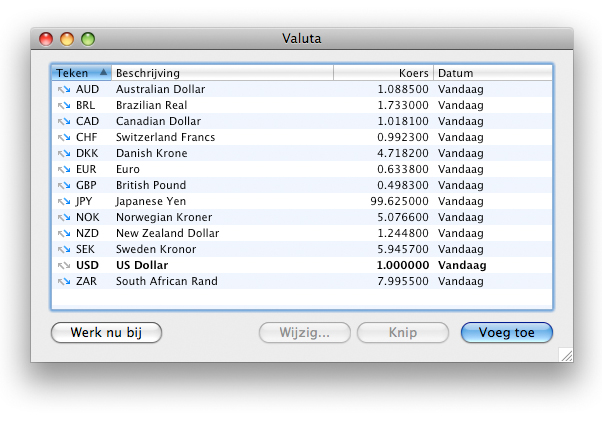The image size is (602, 422).
Task: Click the Koers column header
Action: tap(384, 73)
